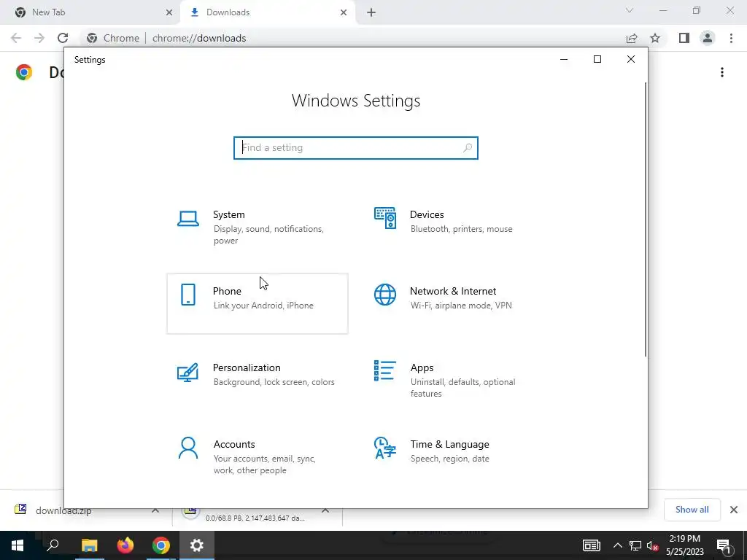Open a new Chrome tab
747x560 pixels.
coord(371,12)
